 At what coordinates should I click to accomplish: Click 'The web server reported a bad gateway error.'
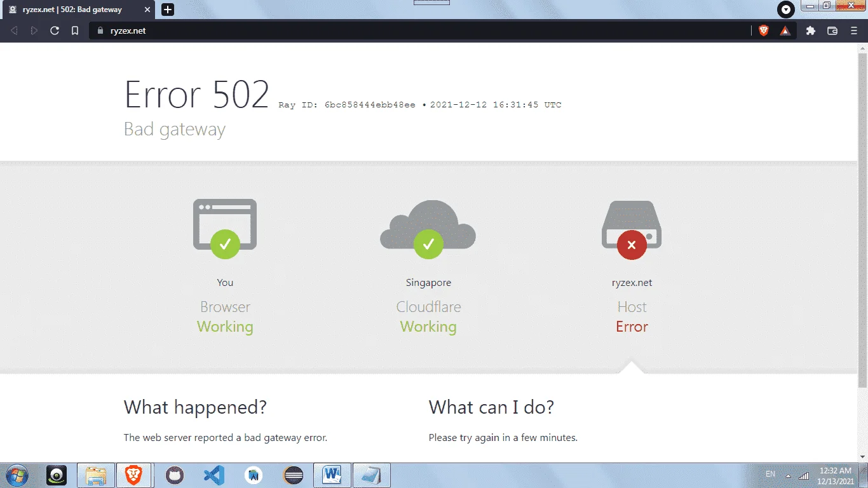coord(226,438)
